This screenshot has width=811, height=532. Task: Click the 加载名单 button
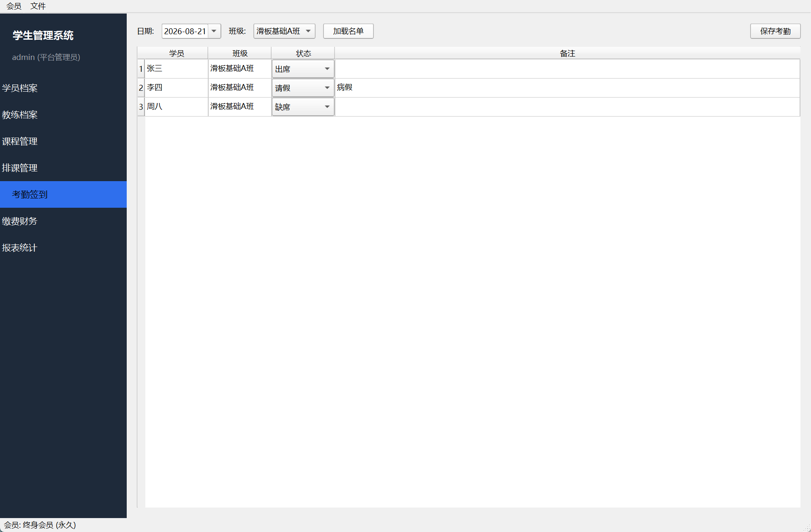348,31
